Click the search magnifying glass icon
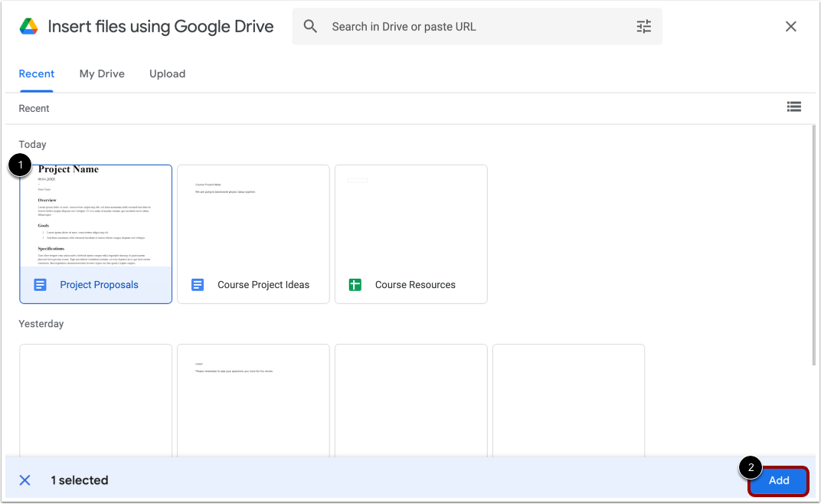Image resolution: width=821 pixels, height=504 pixels. click(x=310, y=26)
